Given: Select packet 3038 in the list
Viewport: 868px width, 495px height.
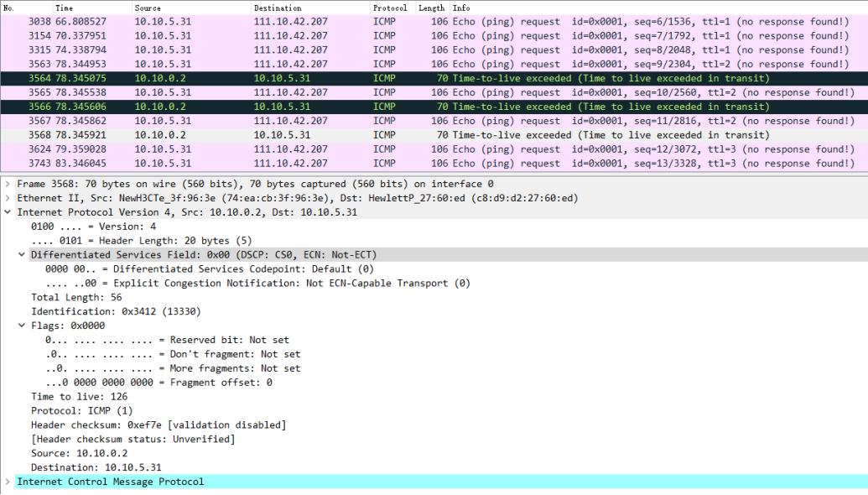Looking at the screenshot, I should (x=434, y=22).
